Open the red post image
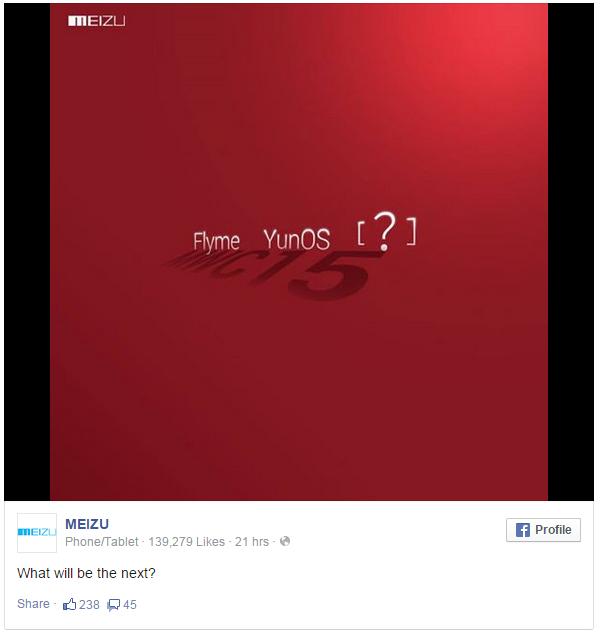Image resolution: width=597 pixels, height=635 pixels. (299, 252)
